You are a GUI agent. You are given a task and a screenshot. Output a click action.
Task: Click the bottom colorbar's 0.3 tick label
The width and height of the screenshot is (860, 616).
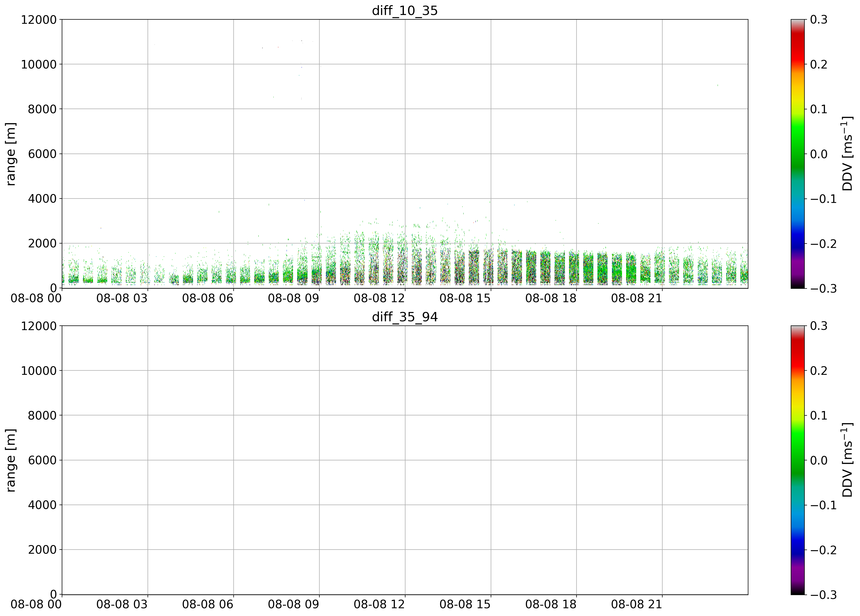click(x=819, y=326)
